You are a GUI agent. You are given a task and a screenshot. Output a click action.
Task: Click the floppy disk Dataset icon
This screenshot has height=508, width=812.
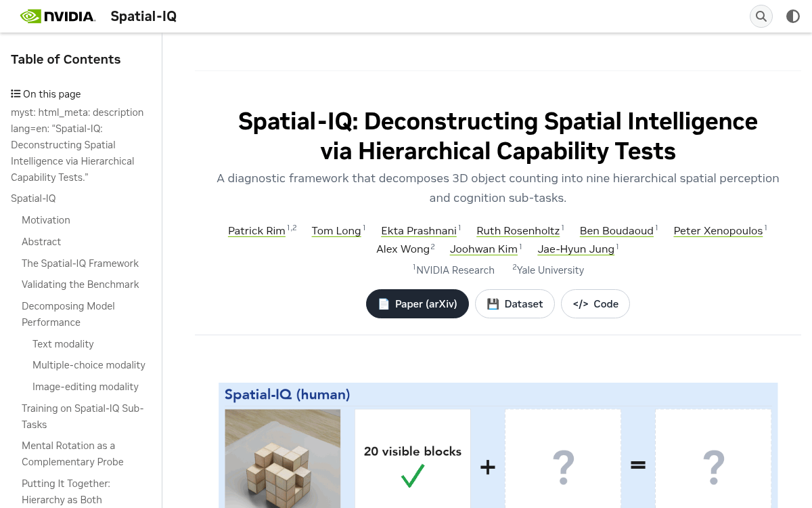pyautogui.click(x=493, y=304)
